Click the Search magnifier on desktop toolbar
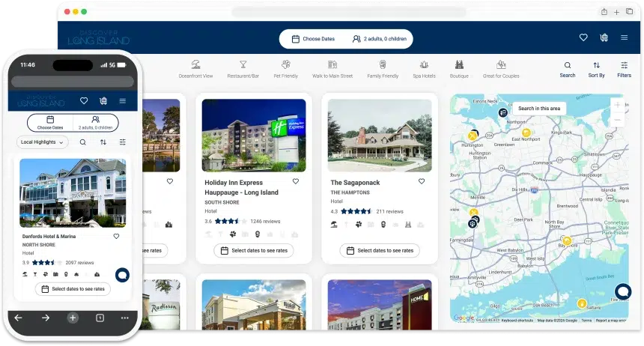Viewport: 644px width, 346px height. click(x=568, y=66)
